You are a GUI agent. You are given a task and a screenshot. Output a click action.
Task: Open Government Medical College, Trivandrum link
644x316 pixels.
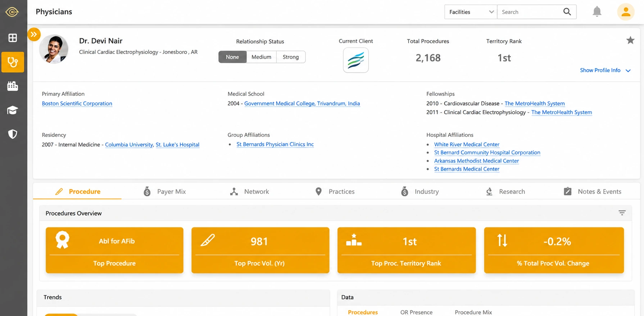tap(302, 103)
